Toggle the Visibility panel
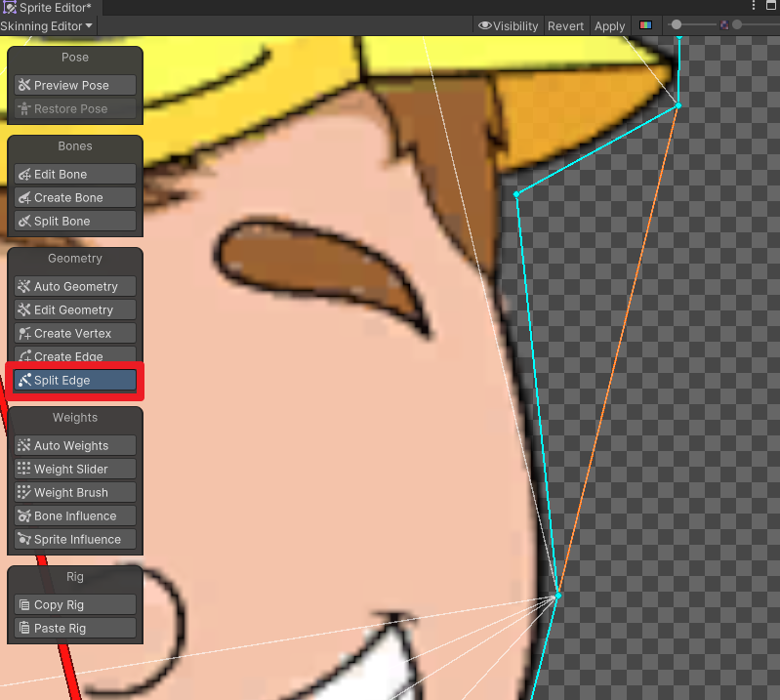The width and height of the screenshot is (780, 700). (x=509, y=25)
